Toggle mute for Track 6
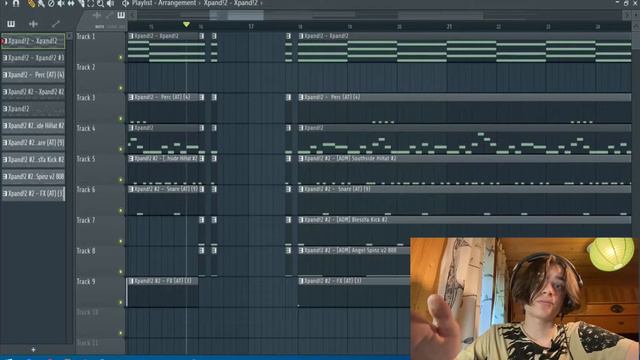 [120, 211]
